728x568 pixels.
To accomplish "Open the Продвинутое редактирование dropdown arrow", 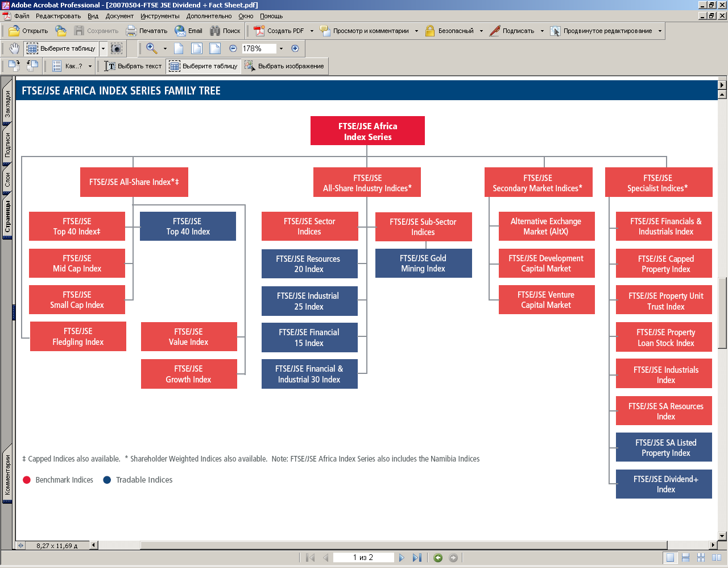I will click(x=660, y=31).
